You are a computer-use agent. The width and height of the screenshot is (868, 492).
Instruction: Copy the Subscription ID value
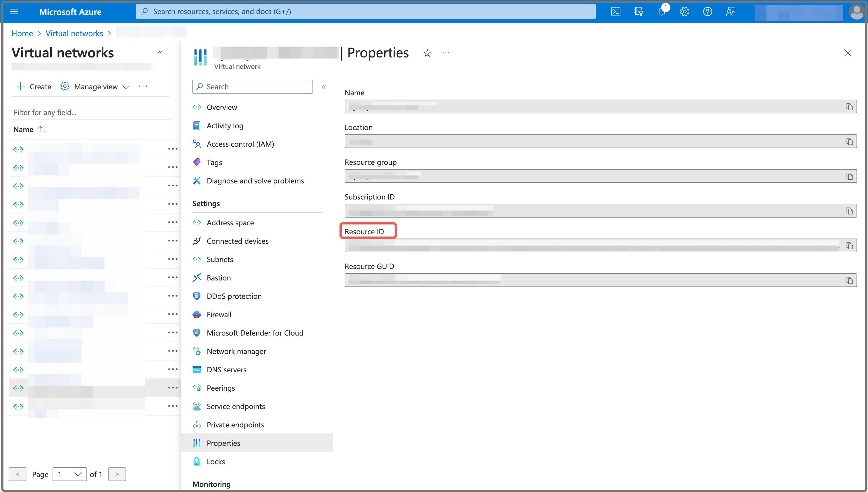pyautogui.click(x=849, y=211)
